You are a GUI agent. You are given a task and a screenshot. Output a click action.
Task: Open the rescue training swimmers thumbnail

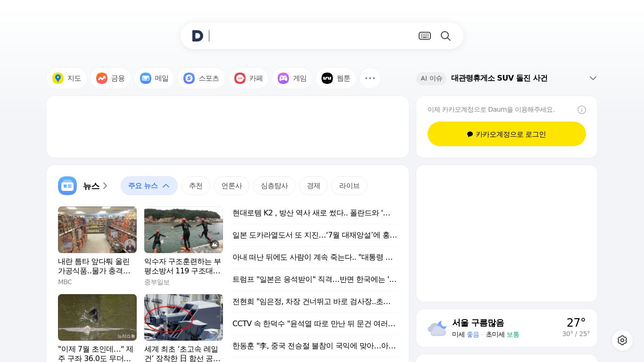[183, 230]
